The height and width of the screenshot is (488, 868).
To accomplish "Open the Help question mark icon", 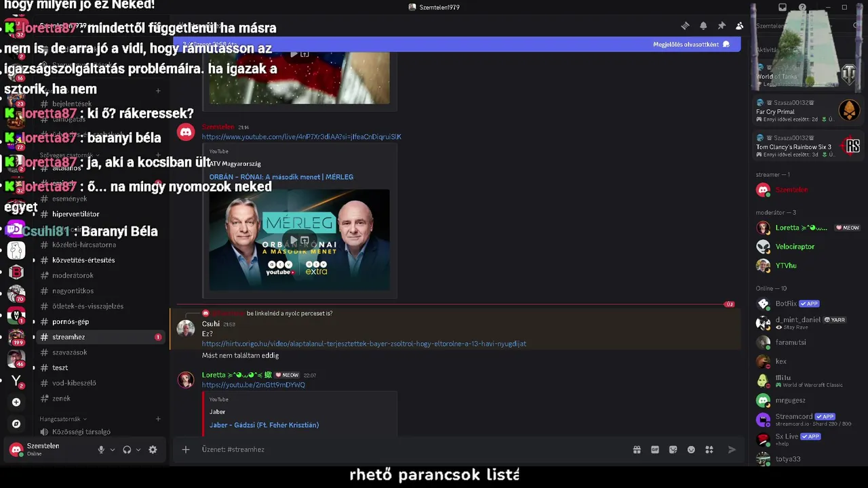I will 803,7.
